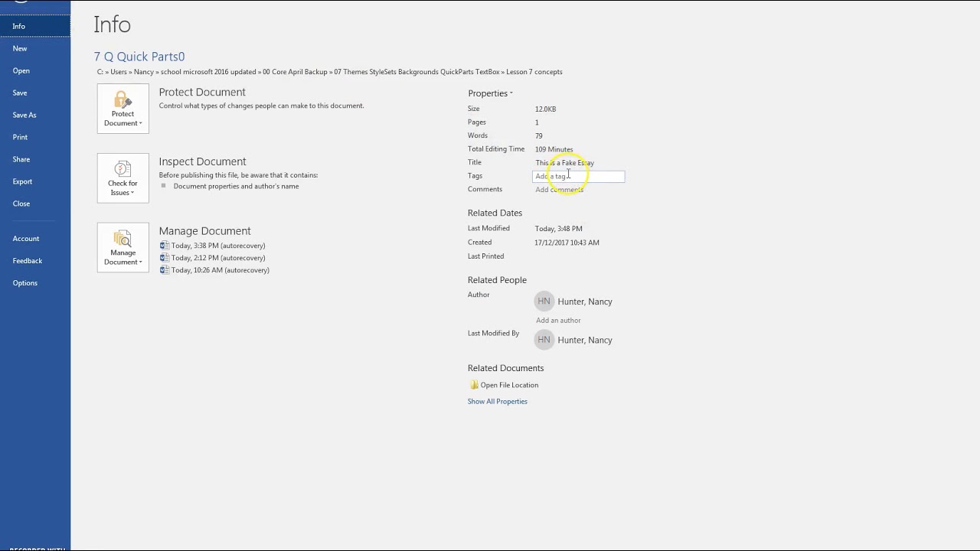Click the Size value 12.0KB

coord(545,109)
